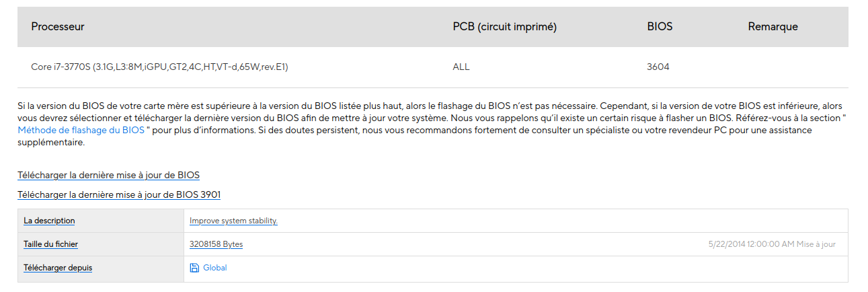868x292 pixels.
Task: Click the Mise à jour text after the date
Action: pos(816,244)
